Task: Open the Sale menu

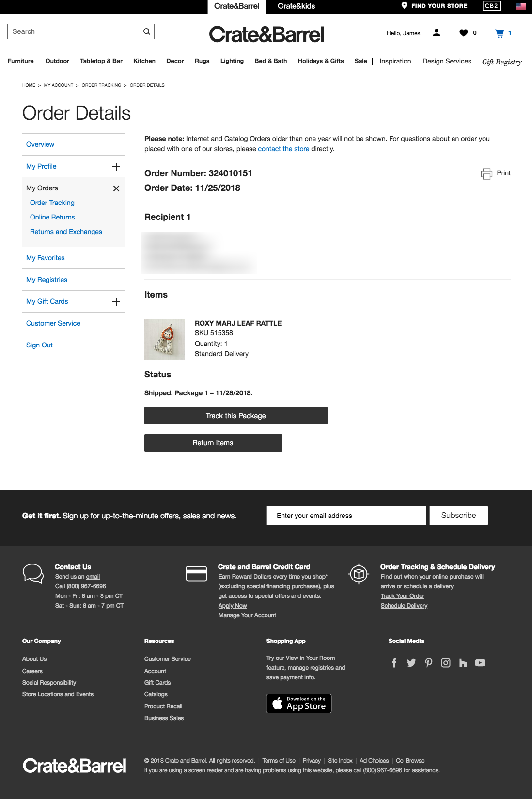Action: (x=361, y=61)
